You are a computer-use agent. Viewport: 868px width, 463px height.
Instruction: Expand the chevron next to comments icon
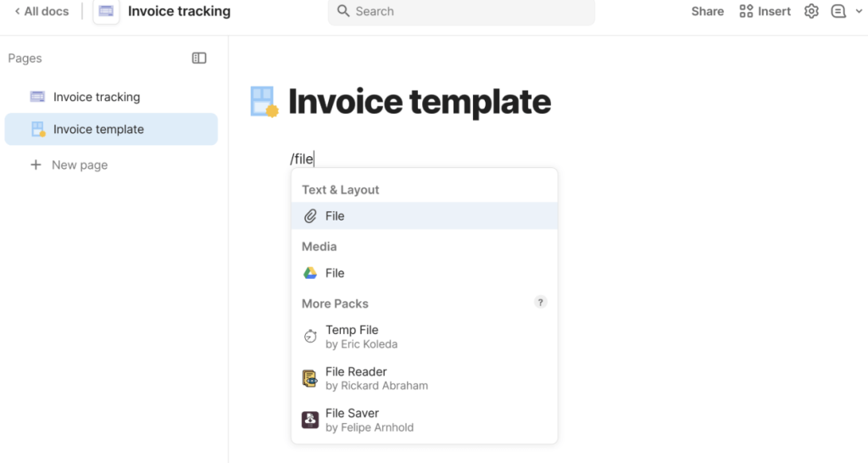click(x=860, y=11)
